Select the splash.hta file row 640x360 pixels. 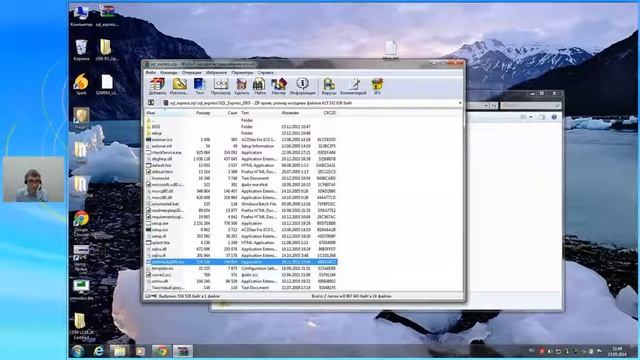coord(241,242)
